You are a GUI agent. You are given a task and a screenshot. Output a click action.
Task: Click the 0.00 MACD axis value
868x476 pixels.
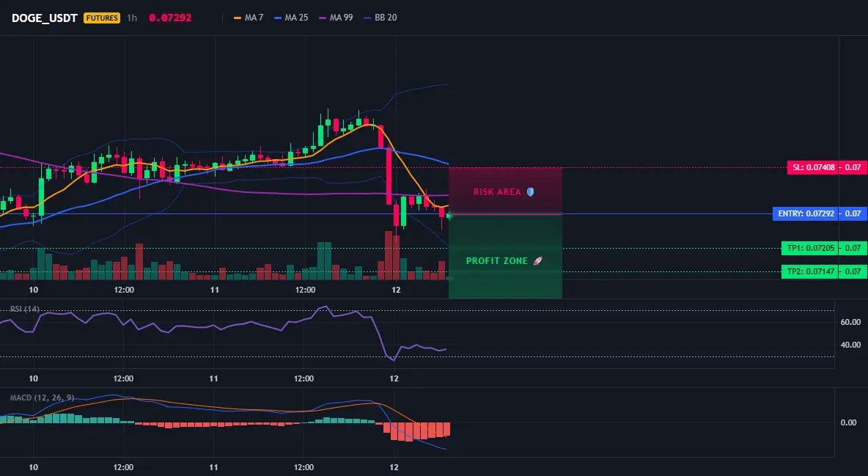[849, 422]
